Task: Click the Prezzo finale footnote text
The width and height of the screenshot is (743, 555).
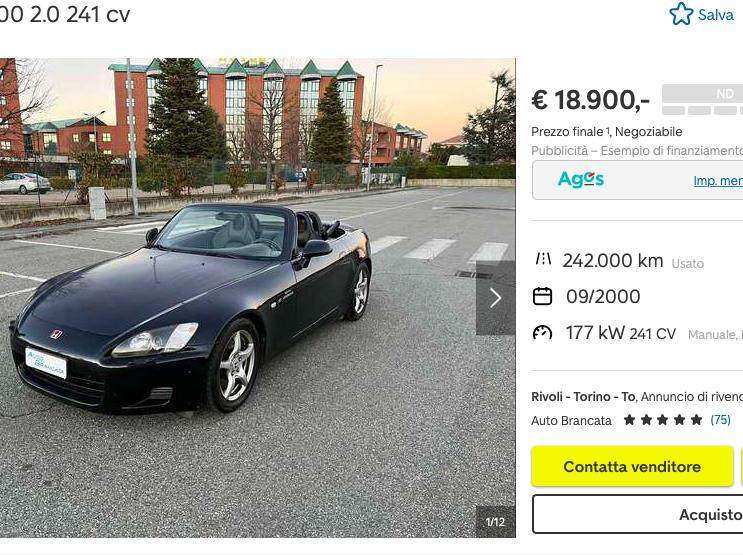Action: [607, 132]
